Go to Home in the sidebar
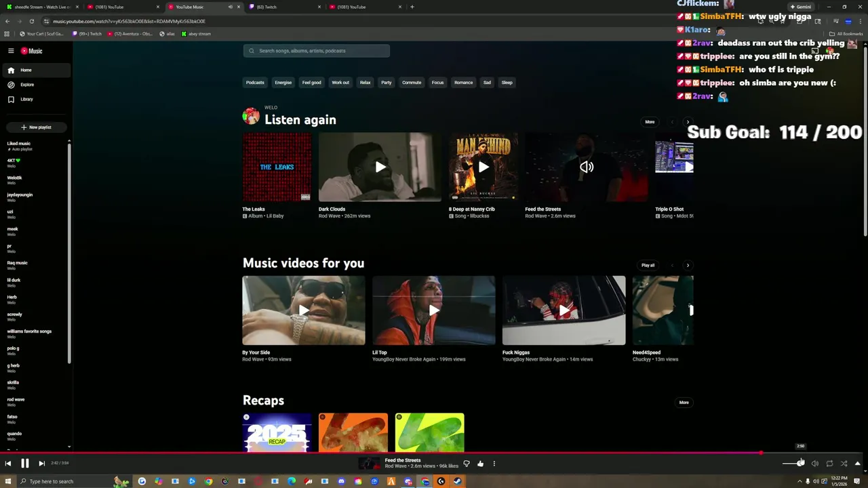Viewport: 868px width, 488px height. coord(35,70)
